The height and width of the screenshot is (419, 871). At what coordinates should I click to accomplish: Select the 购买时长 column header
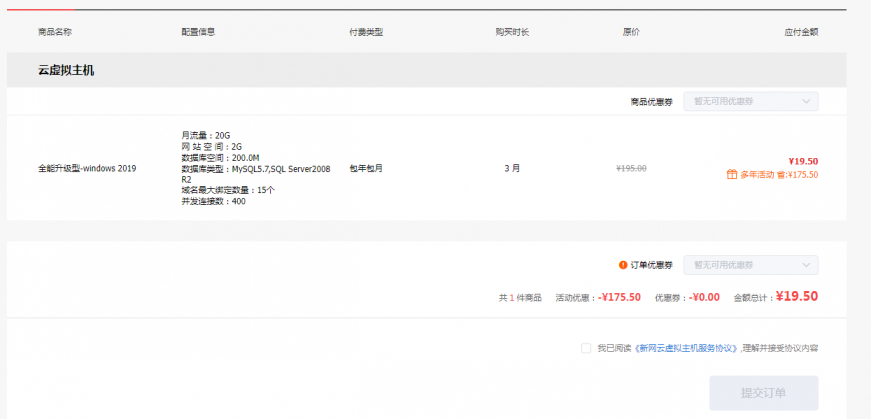click(x=512, y=32)
